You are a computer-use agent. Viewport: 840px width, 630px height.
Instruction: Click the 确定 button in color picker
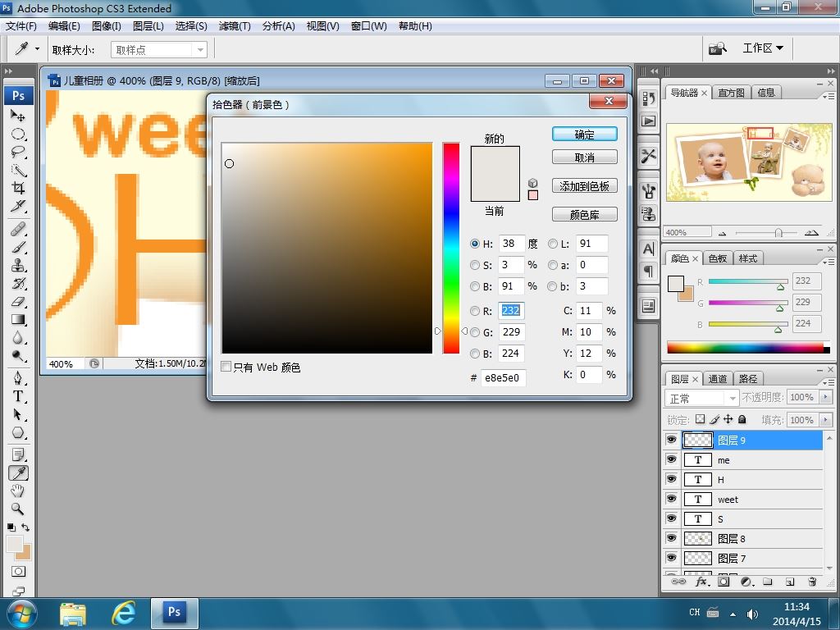pos(584,135)
